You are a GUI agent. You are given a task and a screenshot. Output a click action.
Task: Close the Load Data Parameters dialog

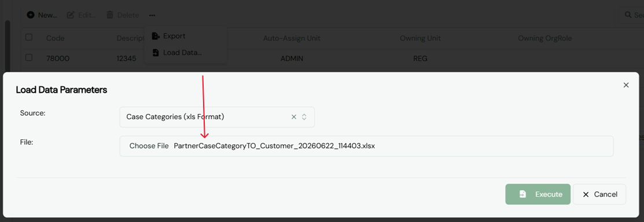point(626,85)
